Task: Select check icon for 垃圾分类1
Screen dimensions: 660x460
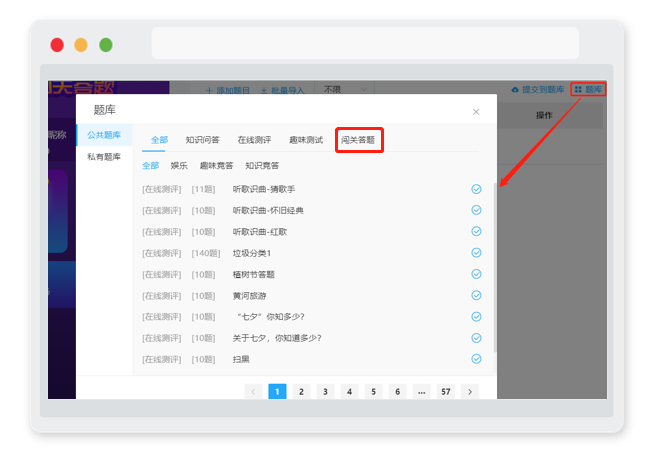Action: (476, 253)
